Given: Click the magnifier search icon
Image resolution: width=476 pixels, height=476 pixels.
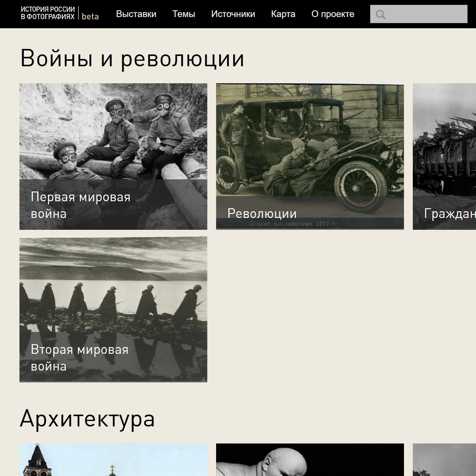Looking at the screenshot, I should click(380, 14).
